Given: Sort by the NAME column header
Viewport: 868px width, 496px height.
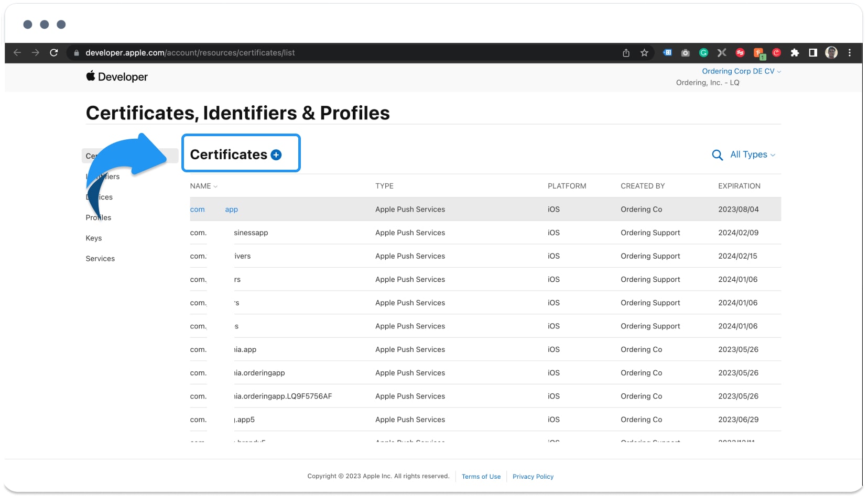Looking at the screenshot, I should (203, 186).
